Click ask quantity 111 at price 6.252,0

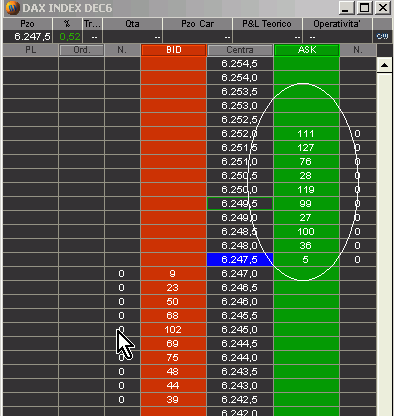306,134
